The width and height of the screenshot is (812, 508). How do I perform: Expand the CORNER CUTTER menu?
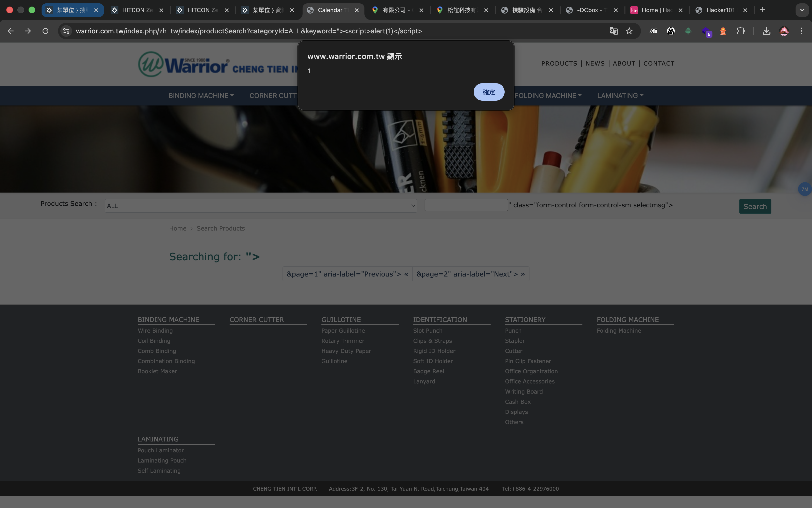pos(273,96)
